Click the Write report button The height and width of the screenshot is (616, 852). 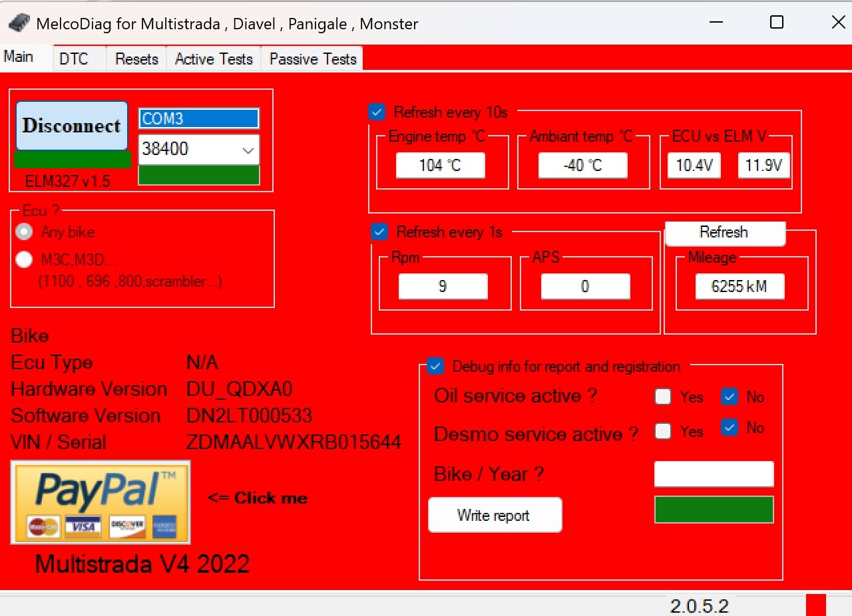coord(495,515)
